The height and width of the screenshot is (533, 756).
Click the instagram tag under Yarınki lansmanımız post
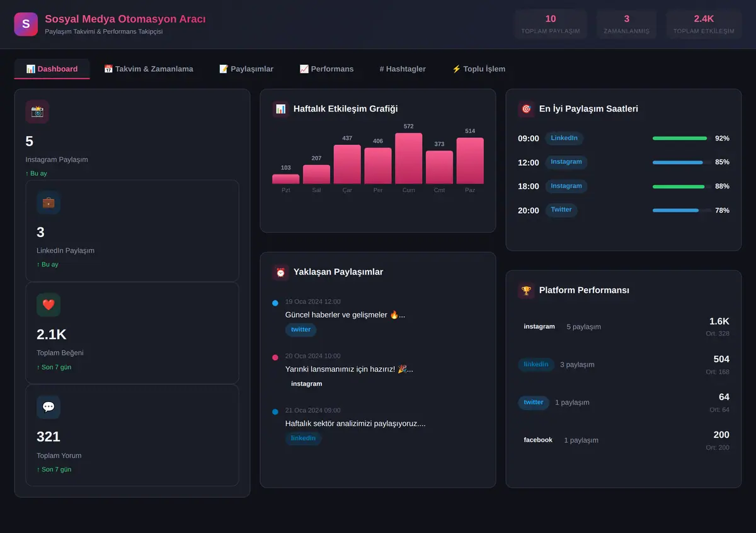tap(306, 384)
